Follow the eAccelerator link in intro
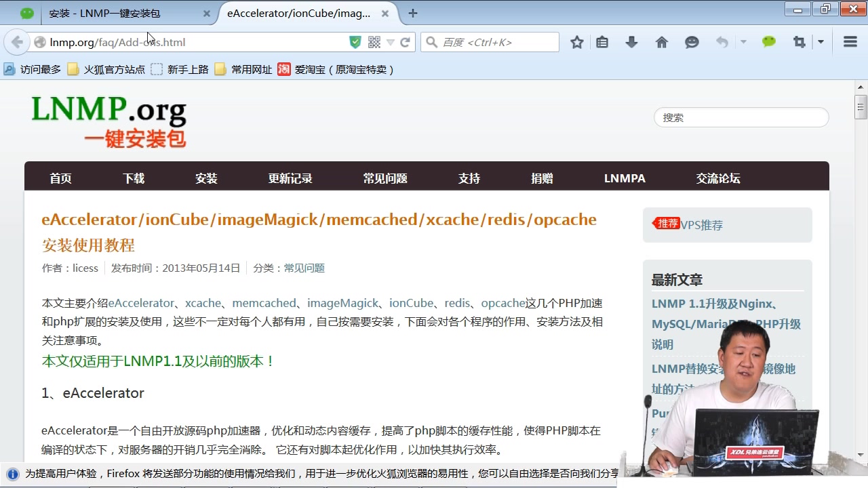The width and height of the screenshot is (868, 488). (141, 303)
